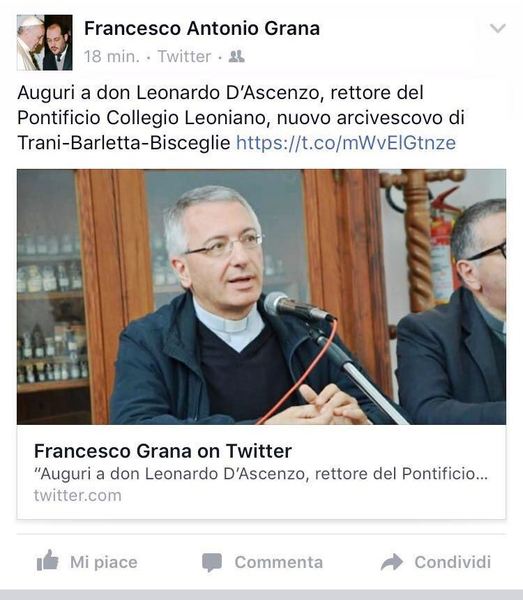Viewport: 523px width, 600px height.
Task: Tap the post text mentioning Leonardo D'Ascenzo
Action: (241, 117)
